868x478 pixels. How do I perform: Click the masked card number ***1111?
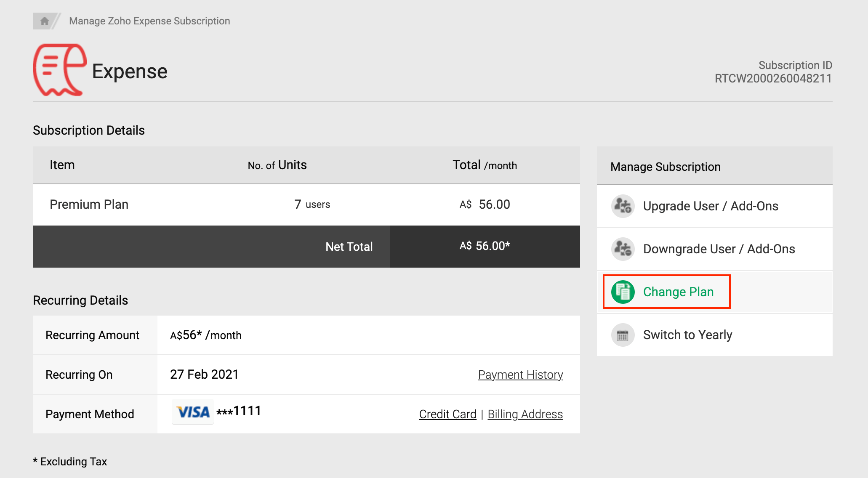tap(239, 411)
